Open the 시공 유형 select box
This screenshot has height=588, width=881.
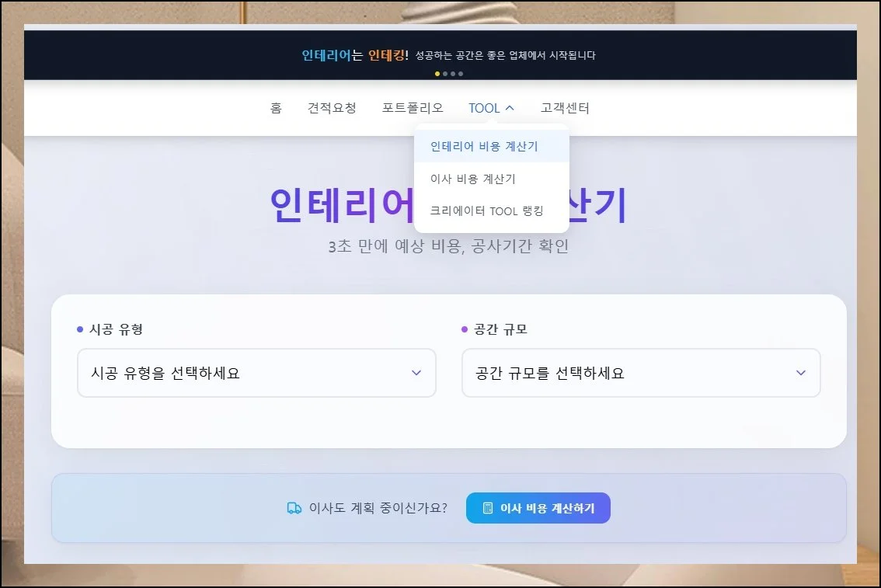click(x=256, y=373)
